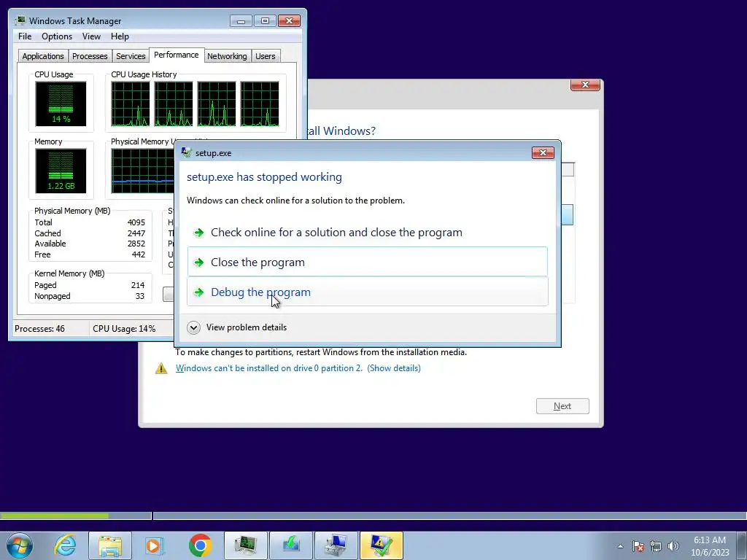
Task: Open Windows Explorer from taskbar
Action: pyautogui.click(x=110, y=545)
